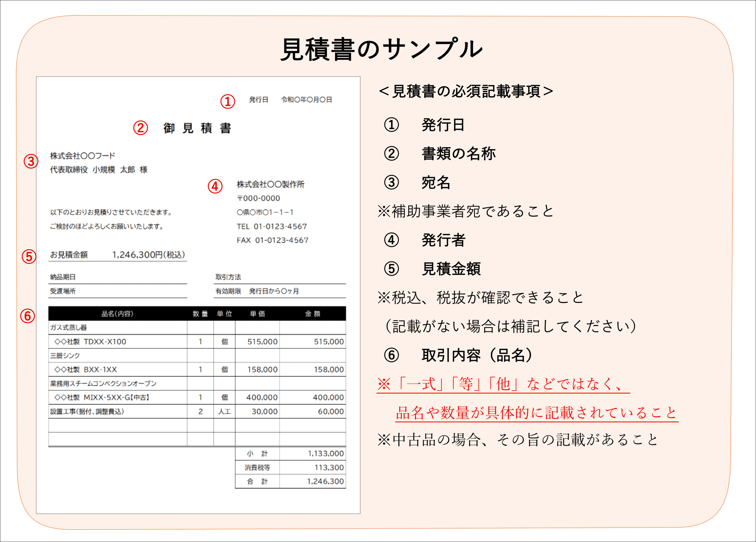This screenshot has height=542, width=756.
Task: Click list item '宛名'
Action: coord(436,182)
